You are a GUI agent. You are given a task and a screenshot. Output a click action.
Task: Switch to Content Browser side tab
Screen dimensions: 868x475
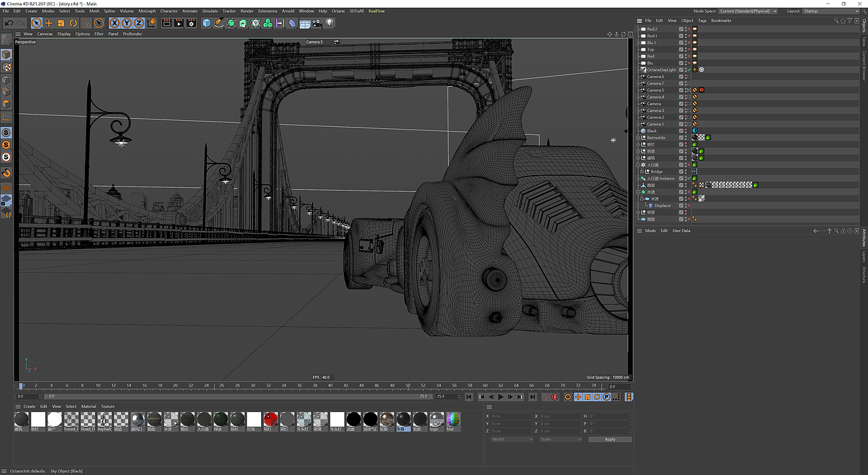pos(864,66)
